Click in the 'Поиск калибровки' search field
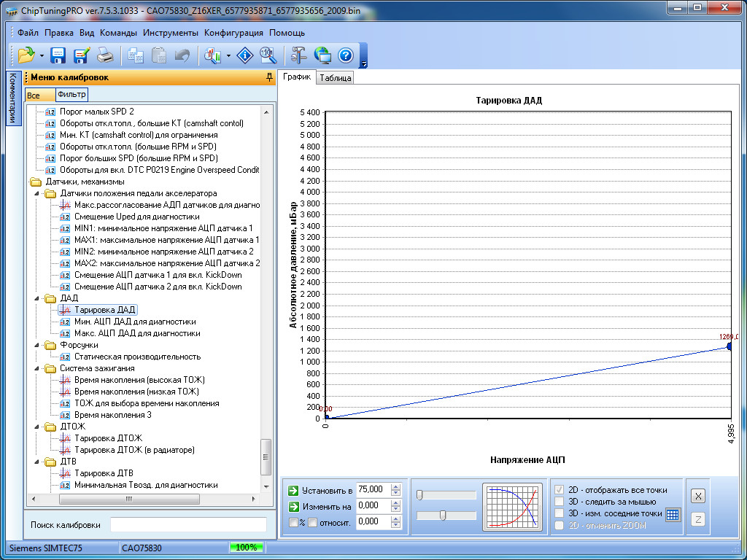 [x=188, y=525]
